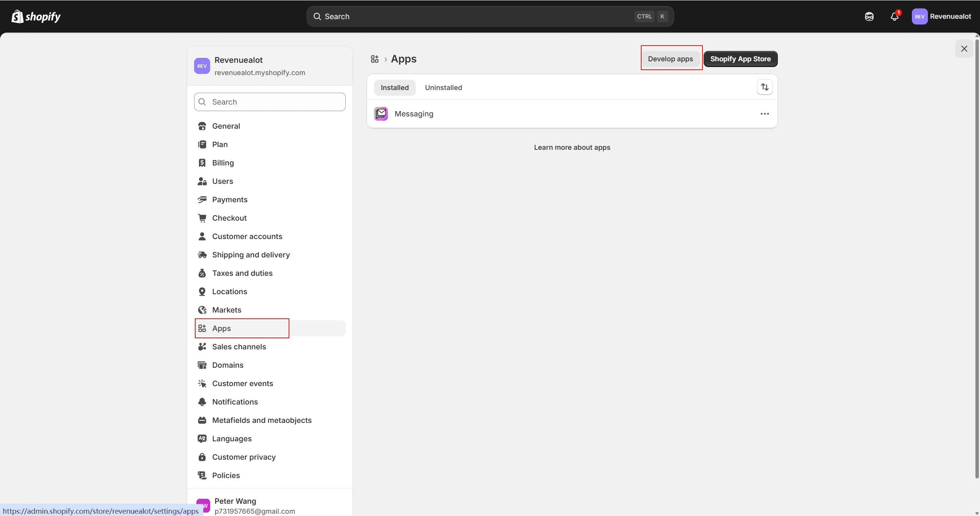Viewport: 980px width, 516px height.
Task: Click the sidebar settings search field
Action: [x=269, y=102]
